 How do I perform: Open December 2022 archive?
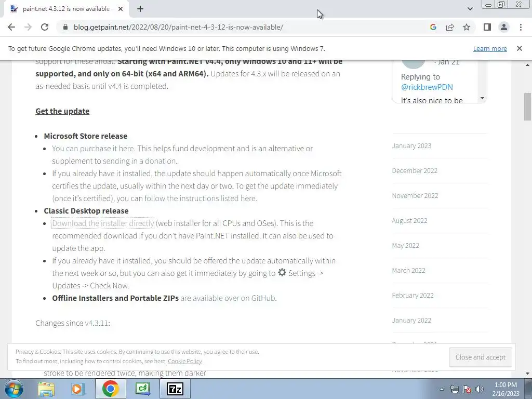click(415, 170)
